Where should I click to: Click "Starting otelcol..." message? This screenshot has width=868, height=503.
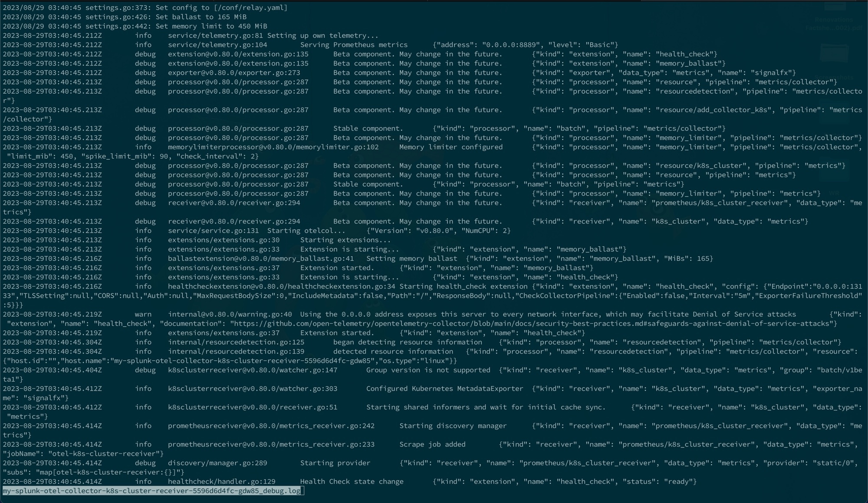306,231
